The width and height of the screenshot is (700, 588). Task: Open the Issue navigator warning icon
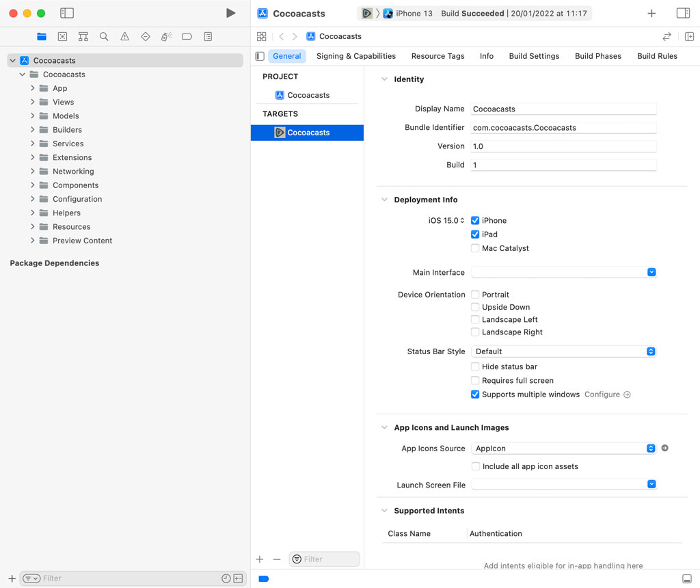[124, 37]
